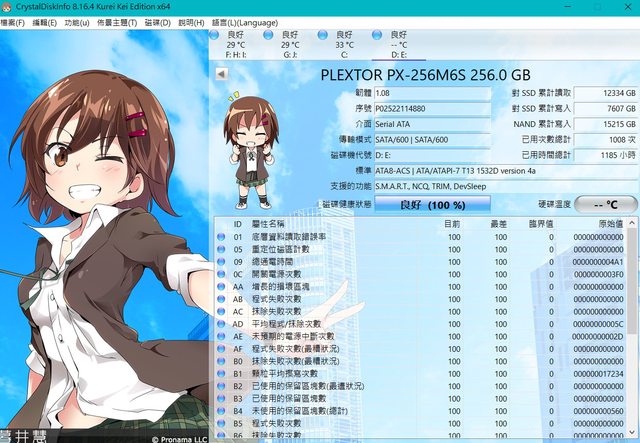Click the status orb for attribute AA

221,287
